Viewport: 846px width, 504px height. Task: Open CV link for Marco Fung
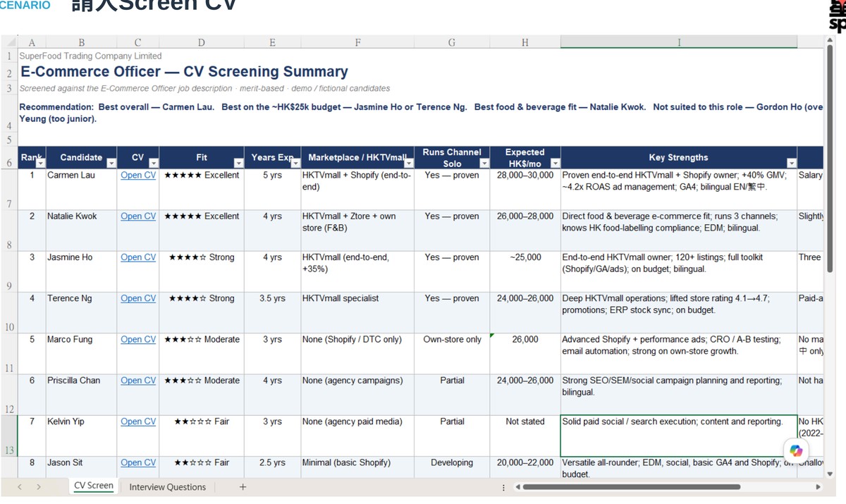[x=138, y=339]
